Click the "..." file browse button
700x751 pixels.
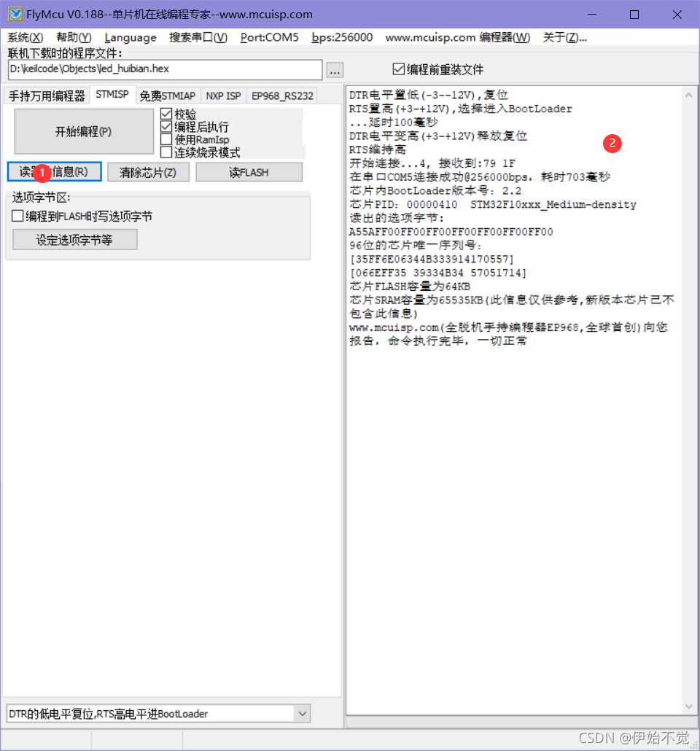334,69
